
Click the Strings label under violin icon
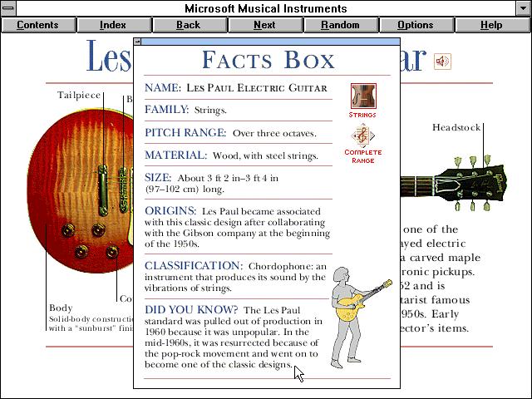click(362, 115)
